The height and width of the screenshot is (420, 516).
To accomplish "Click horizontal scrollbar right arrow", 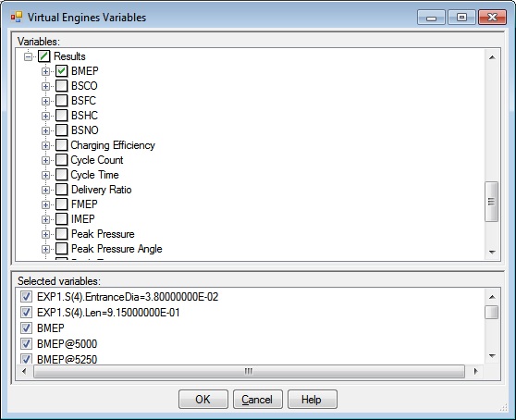I will coord(475,371).
